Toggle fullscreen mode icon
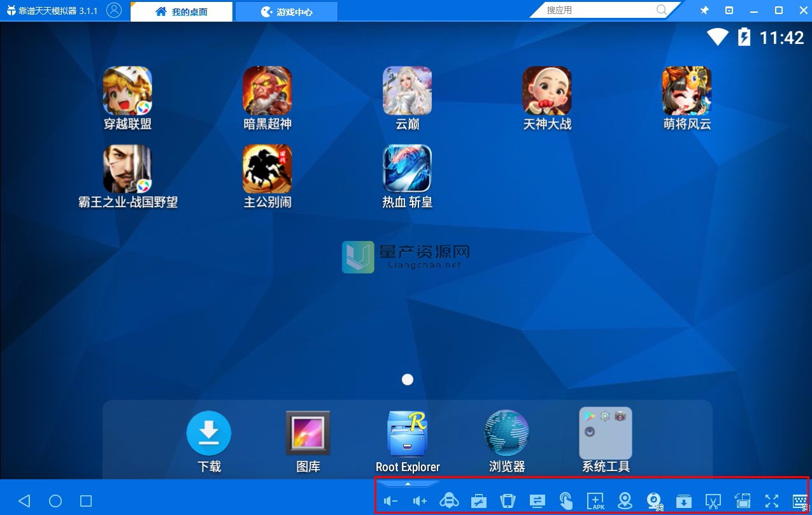Screen dimensions: 812x515 pos(772,501)
